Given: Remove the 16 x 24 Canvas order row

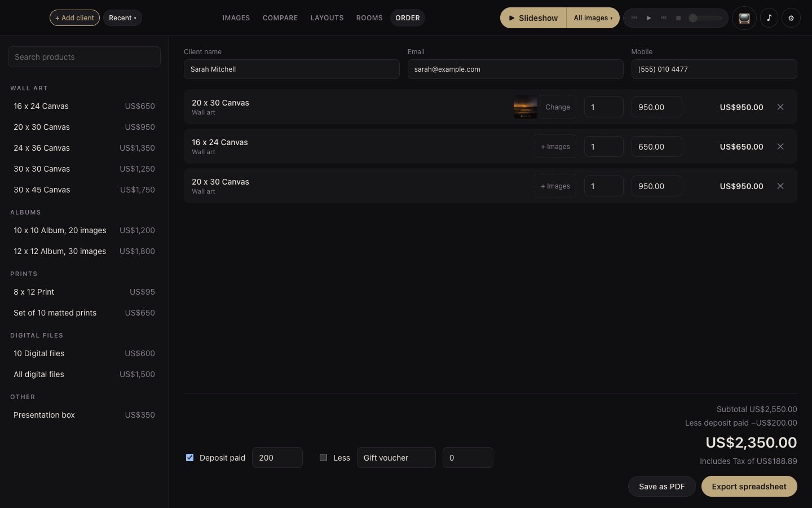Looking at the screenshot, I should (780, 147).
